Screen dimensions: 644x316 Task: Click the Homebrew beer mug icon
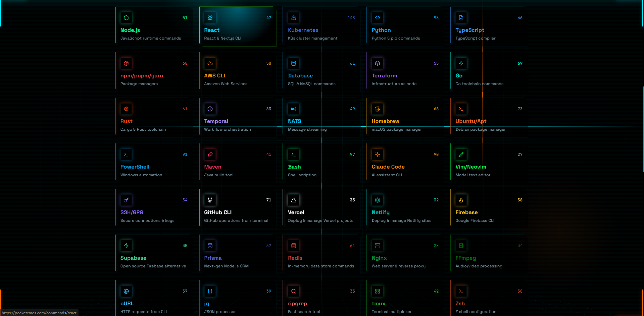(378, 109)
